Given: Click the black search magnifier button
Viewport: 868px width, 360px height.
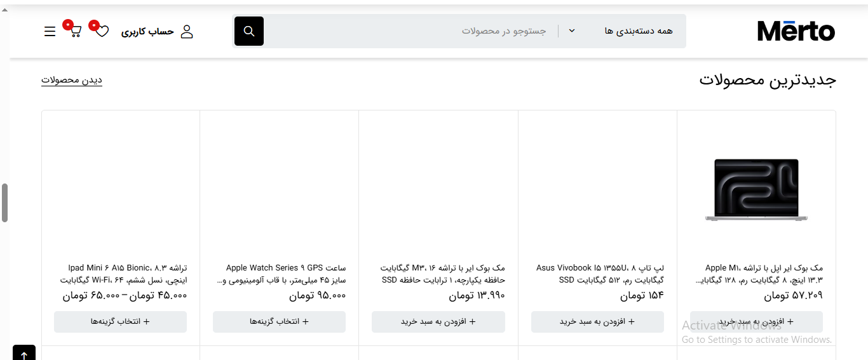Looking at the screenshot, I should [x=249, y=31].
